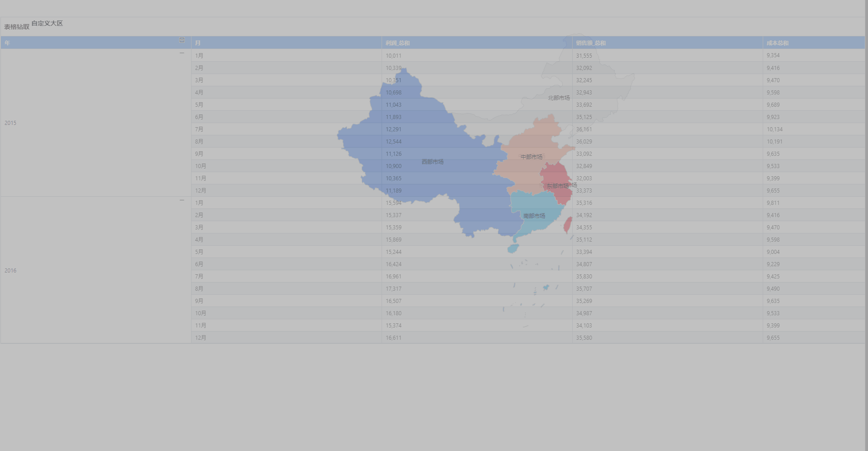Select cost value 9,689
Image resolution: width=868 pixels, height=451 pixels.
click(773, 105)
